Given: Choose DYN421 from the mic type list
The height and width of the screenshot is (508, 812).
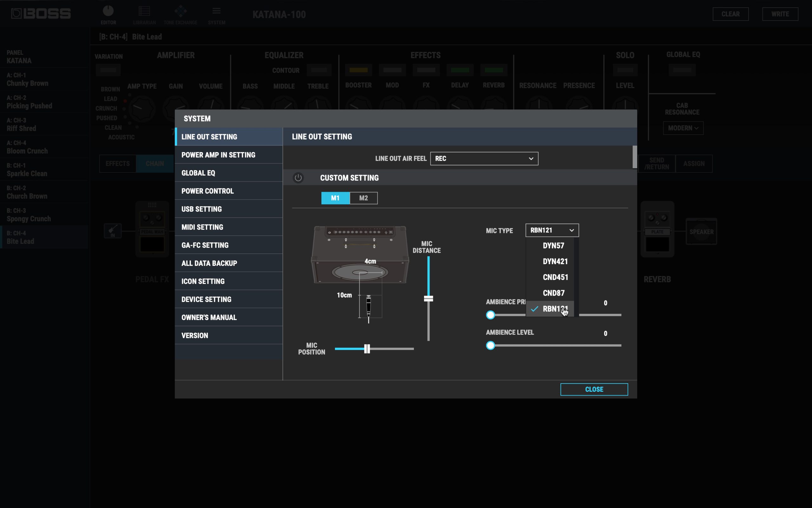Looking at the screenshot, I should 550,261.
